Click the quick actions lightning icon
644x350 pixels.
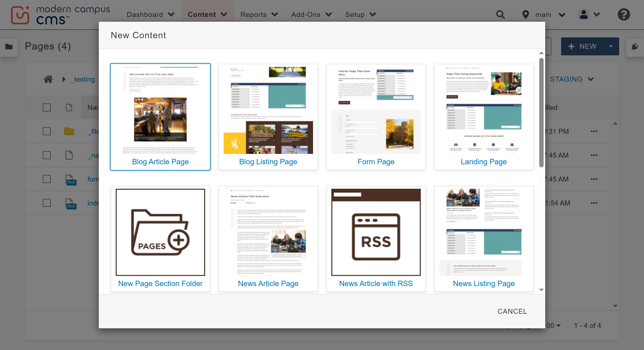635,46
